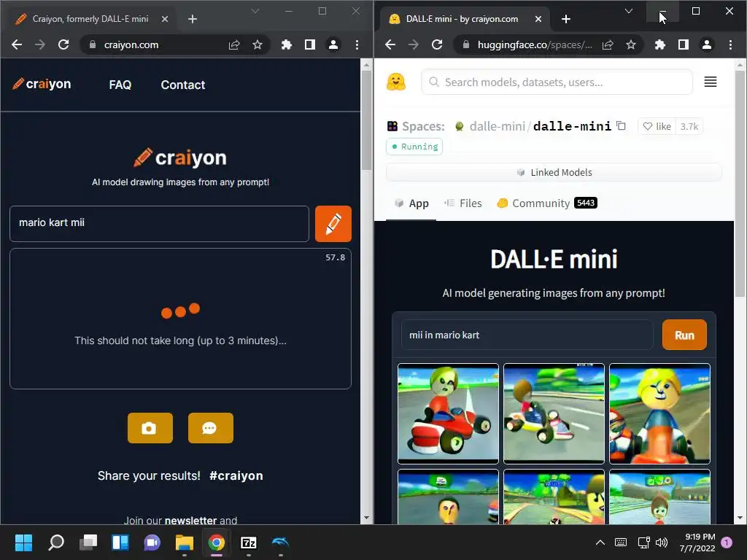747x560 pixels.
Task: Open the profile menu in the Hugging Face window
Action: pyautogui.click(x=706, y=44)
